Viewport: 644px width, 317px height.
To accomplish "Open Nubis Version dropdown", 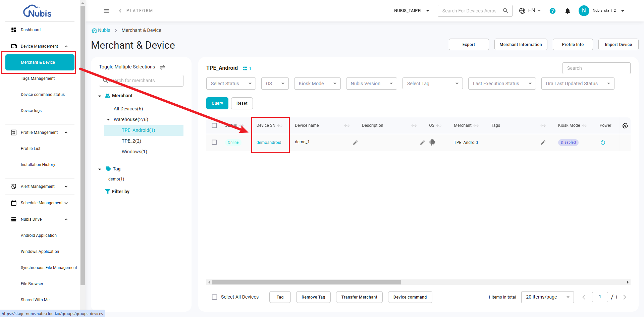I will (x=371, y=84).
